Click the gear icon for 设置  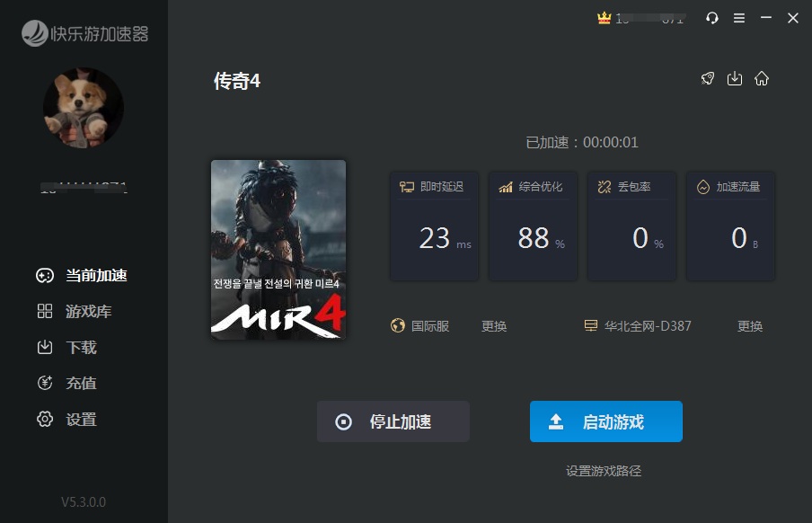point(45,419)
